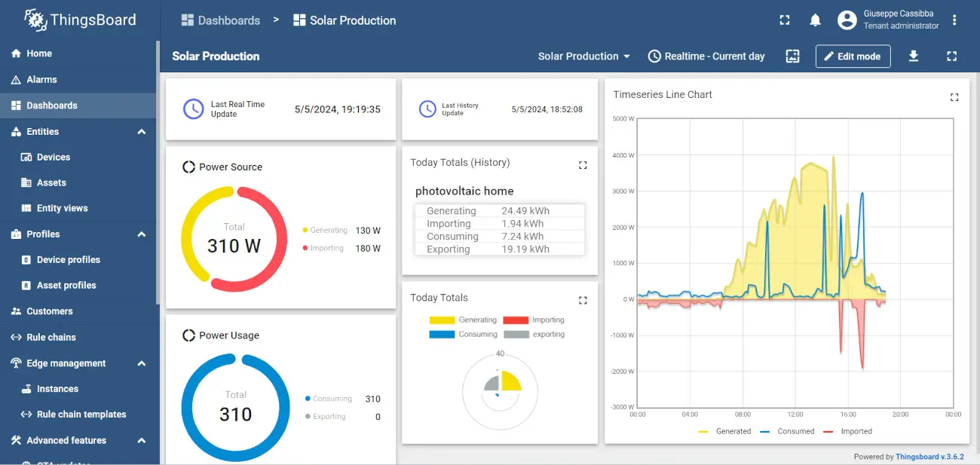
Task: Open the Solar Production state dropdown
Action: pyautogui.click(x=584, y=56)
